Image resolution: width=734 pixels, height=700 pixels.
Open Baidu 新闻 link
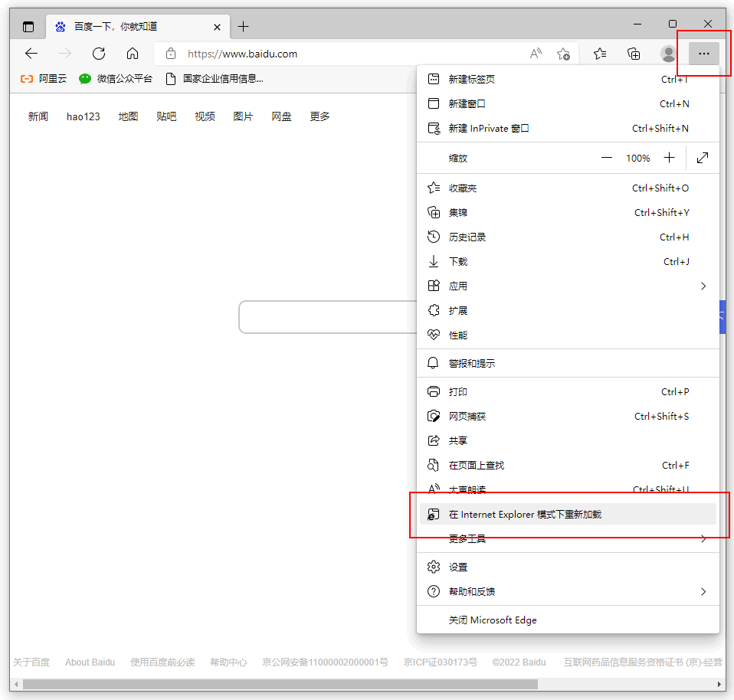pyautogui.click(x=38, y=116)
